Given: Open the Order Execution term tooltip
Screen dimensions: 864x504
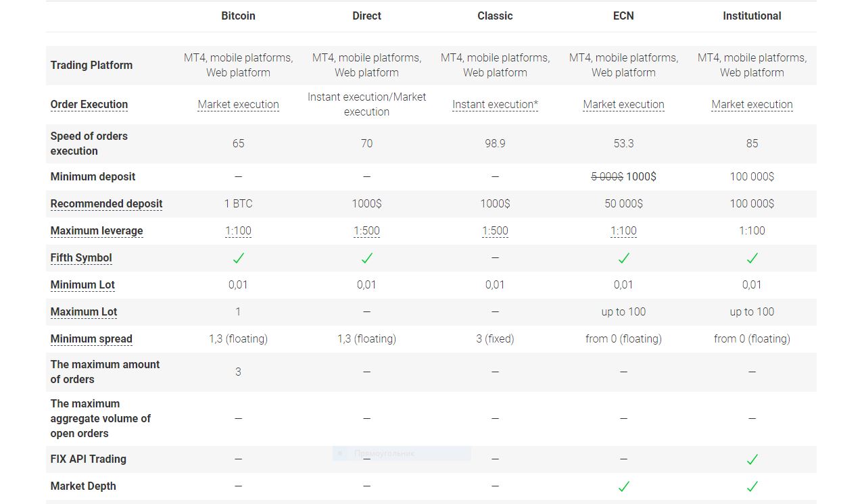Looking at the screenshot, I should [89, 105].
